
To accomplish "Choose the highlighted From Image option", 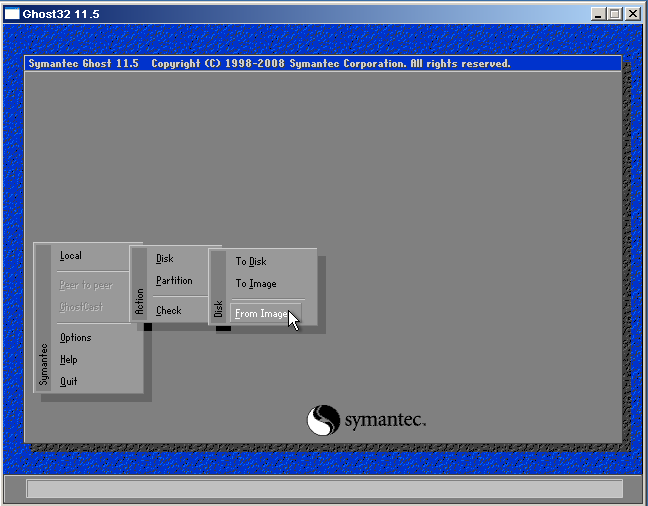I will point(266,314).
